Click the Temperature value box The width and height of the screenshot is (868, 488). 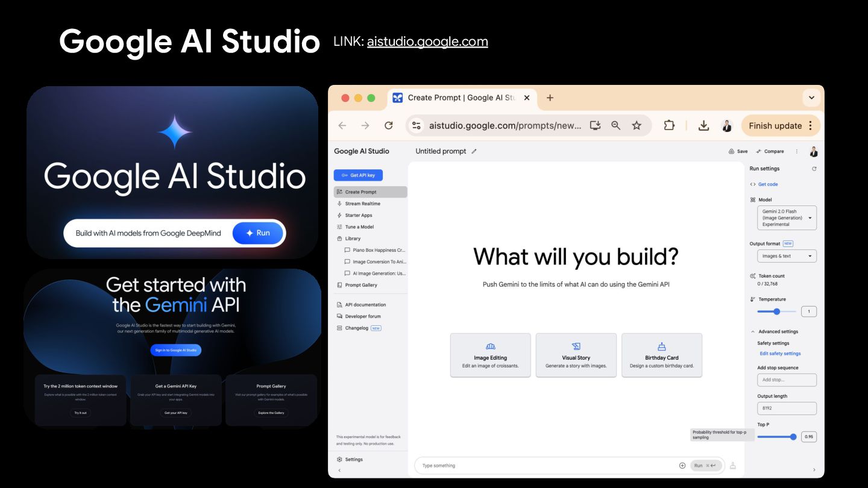[809, 311]
